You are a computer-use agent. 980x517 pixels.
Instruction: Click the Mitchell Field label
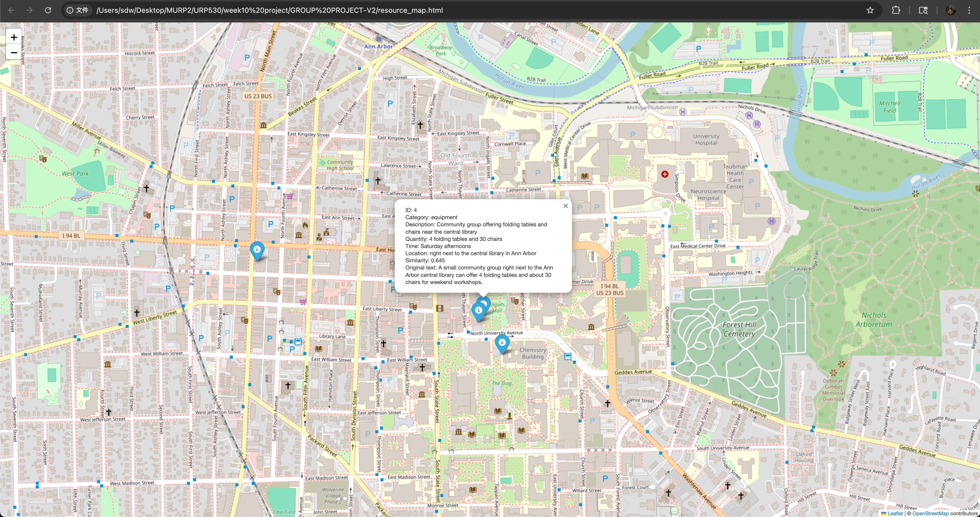click(889, 107)
